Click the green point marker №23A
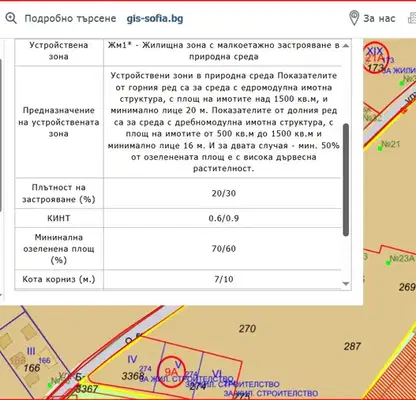Viewport: 416px width, 400px height. click(x=388, y=263)
